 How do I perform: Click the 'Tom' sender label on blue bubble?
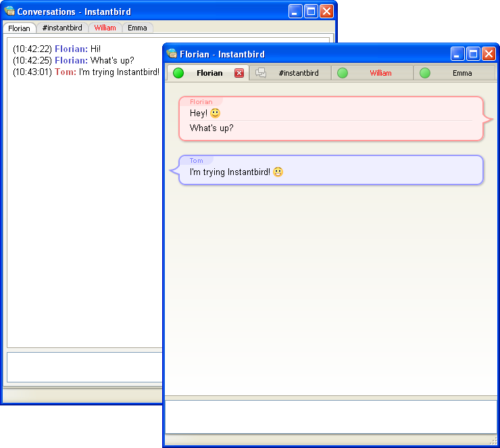196,160
